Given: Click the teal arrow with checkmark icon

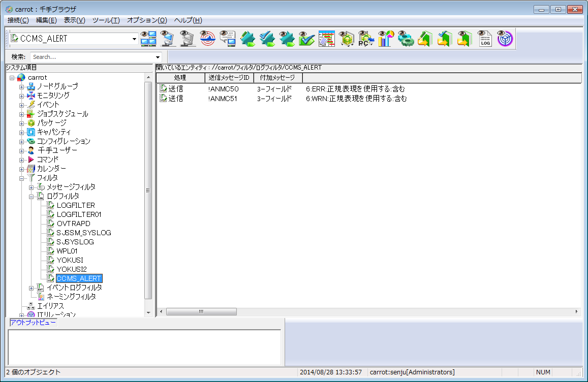Looking at the screenshot, I should [x=267, y=39].
